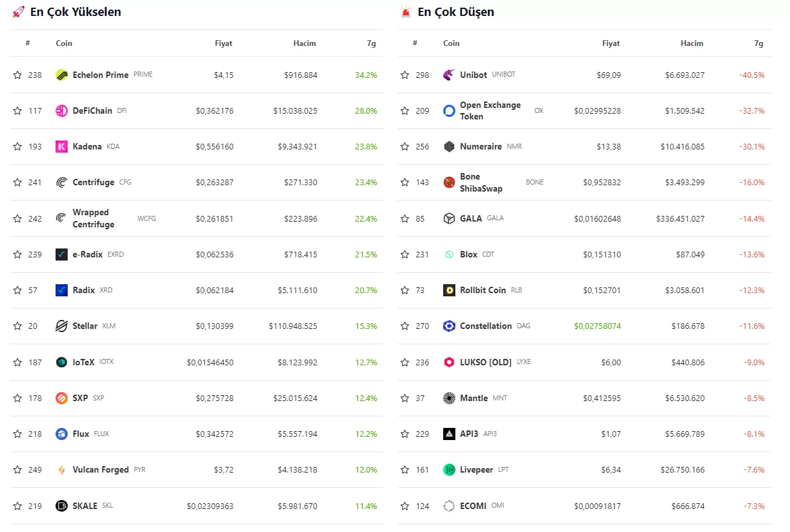790x532 pixels.
Task: Click the Stellar coin logo
Action: pyautogui.click(x=61, y=326)
